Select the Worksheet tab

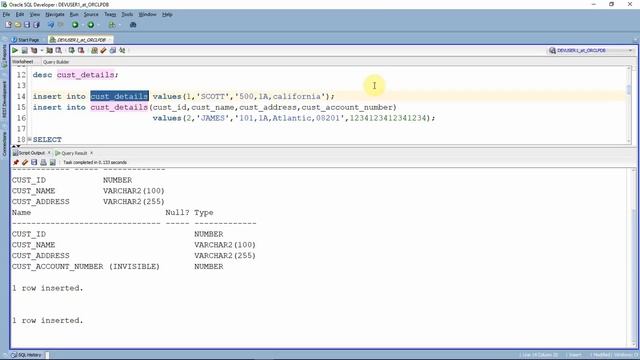click(23, 62)
